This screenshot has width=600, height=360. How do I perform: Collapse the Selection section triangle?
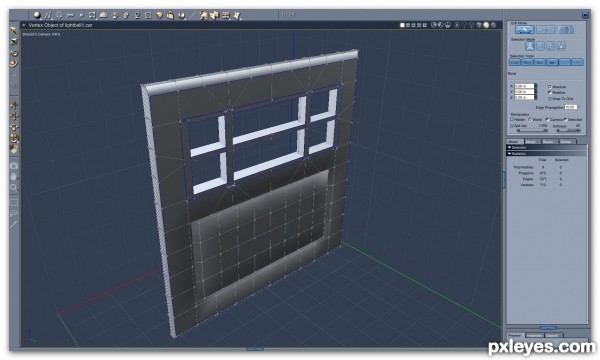point(509,147)
